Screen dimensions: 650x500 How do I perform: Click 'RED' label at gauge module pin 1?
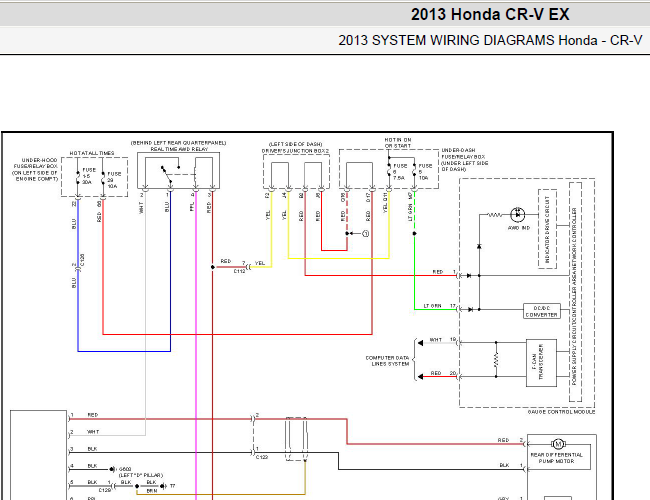438,272
